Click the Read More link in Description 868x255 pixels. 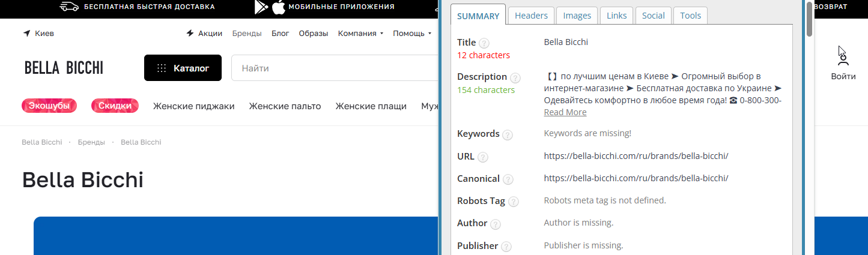pyautogui.click(x=565, y=112)
